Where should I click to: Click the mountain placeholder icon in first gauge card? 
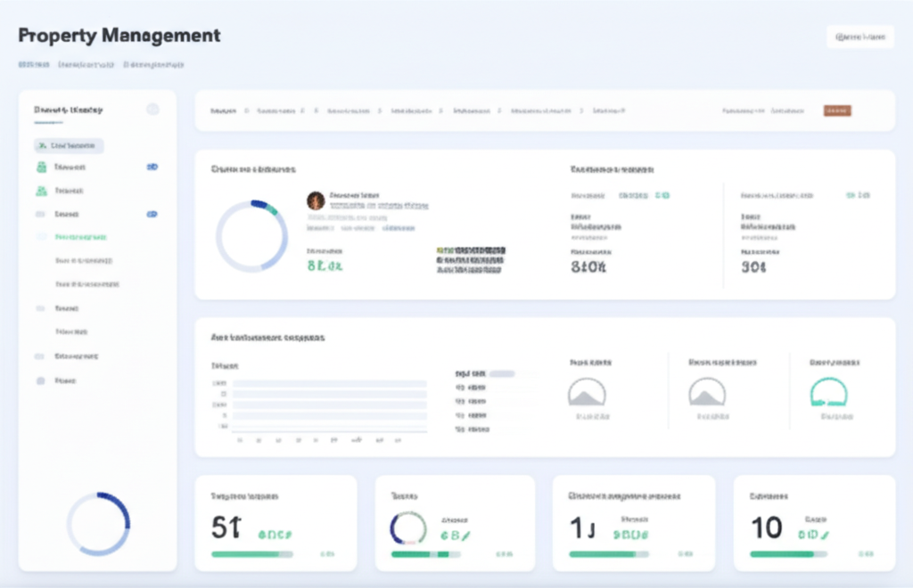tap(587, 393)
